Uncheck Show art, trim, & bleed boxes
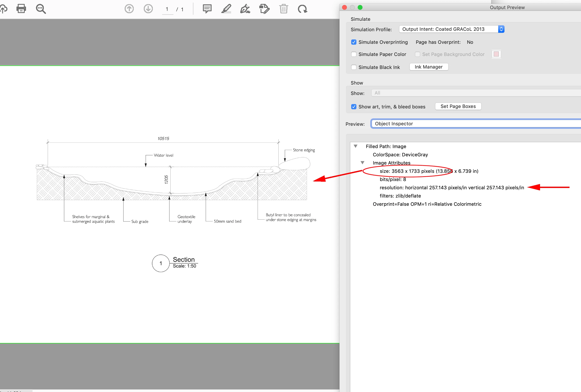Image resolution: width=581 pixels, height=392 pixels. point(354,107)
